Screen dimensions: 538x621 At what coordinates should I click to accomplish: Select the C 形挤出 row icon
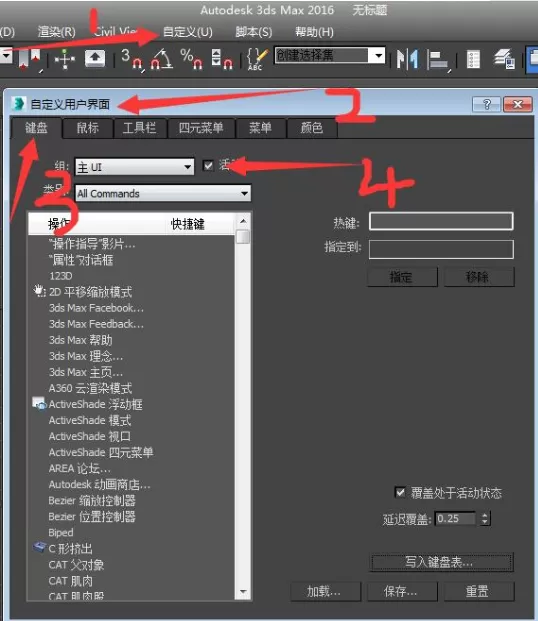click(39, 548)
